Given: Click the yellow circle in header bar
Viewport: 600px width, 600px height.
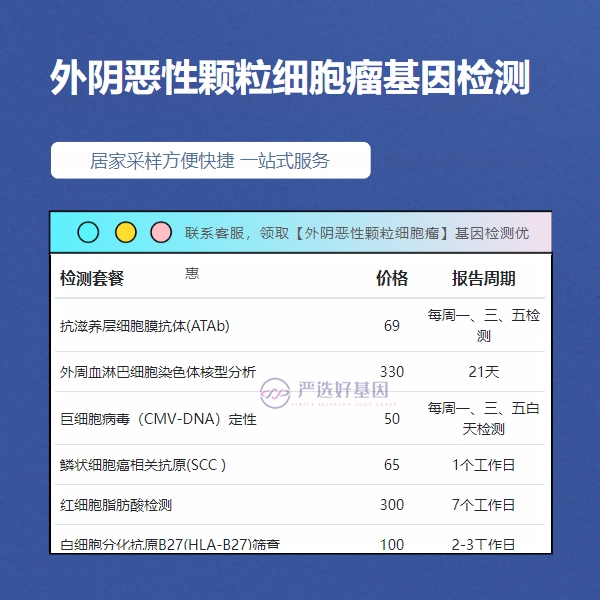Looking at the screenshot, I should click(x=126, y=232).
